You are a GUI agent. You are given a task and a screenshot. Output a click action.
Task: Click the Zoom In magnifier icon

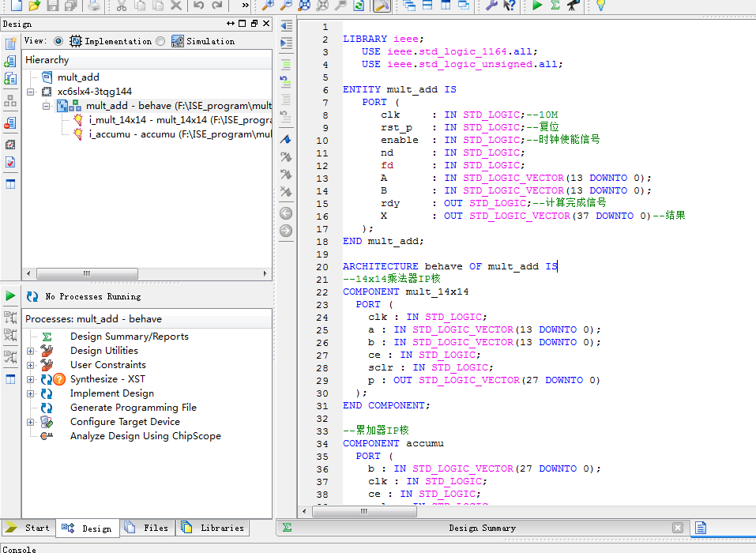pos(269,6)
